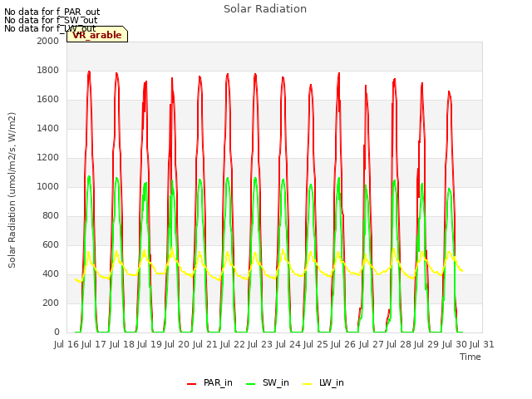Click the Jul 20 x-axis date label
This screenshot has width=532, height=399.
(x=177, y=344)
